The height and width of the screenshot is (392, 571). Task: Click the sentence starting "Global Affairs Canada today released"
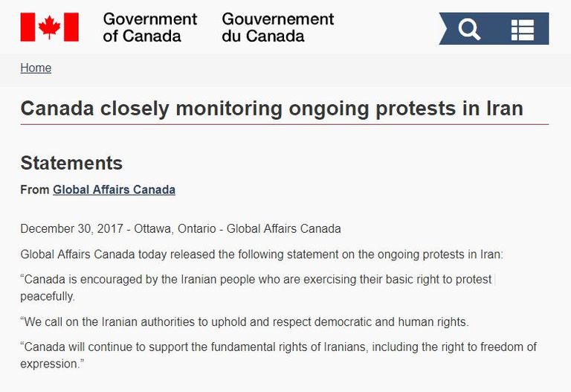point(262,254)
